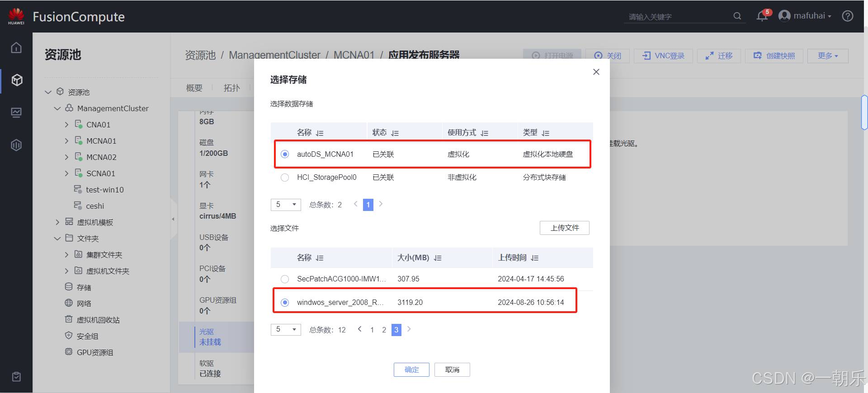
Task: Open the resource pool cube icon
Action: pyautogui.click(x=17, y=80)
